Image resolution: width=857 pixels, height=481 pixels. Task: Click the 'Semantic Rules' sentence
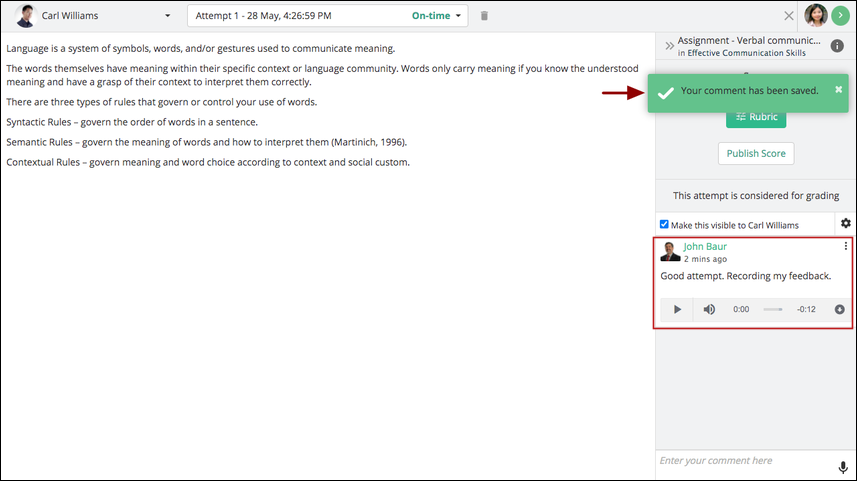point(207,142)
